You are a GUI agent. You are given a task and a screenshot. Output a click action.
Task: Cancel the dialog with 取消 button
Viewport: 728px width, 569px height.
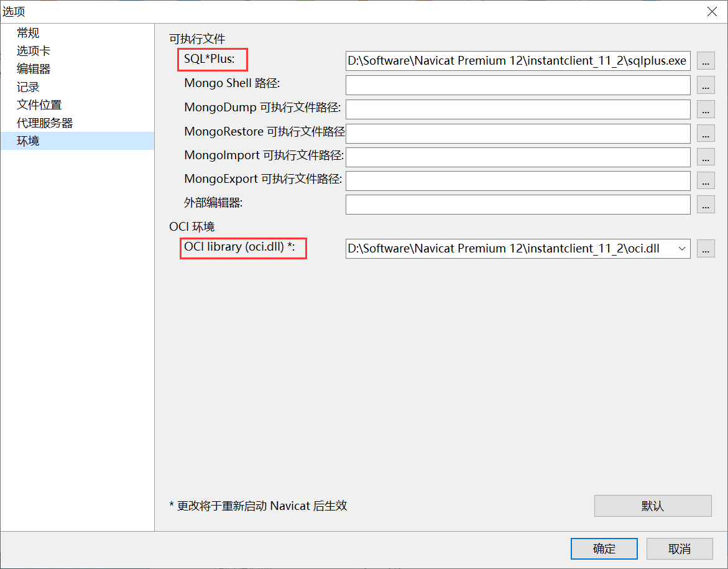(680, 549)
